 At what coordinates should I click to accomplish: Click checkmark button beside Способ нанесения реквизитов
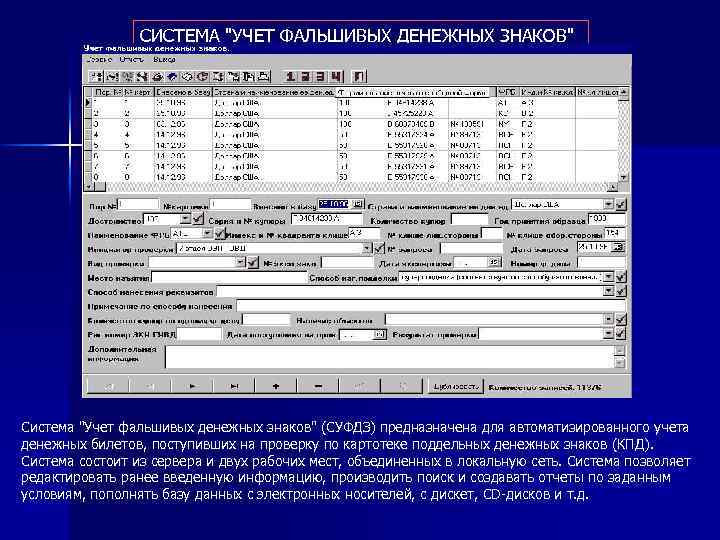620,292
